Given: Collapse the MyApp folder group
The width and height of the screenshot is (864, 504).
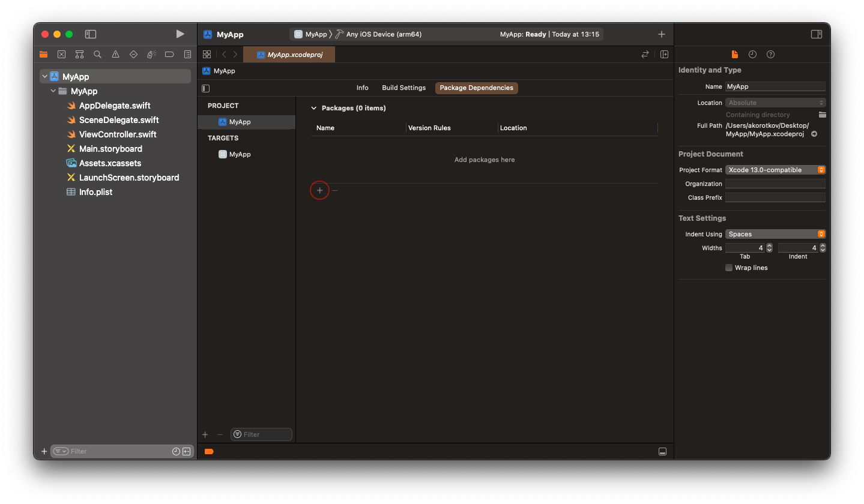Looking at the screenshot, I should 53,91.
